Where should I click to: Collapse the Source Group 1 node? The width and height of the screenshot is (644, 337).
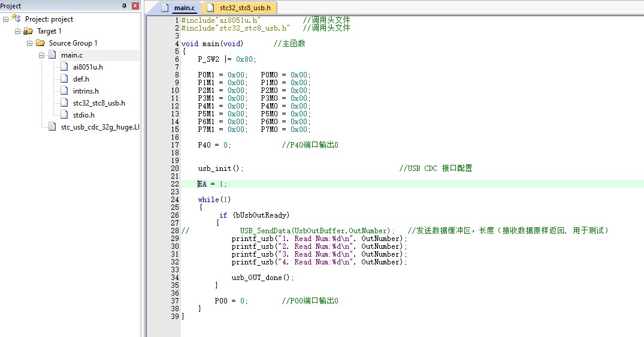coord(29,43)
